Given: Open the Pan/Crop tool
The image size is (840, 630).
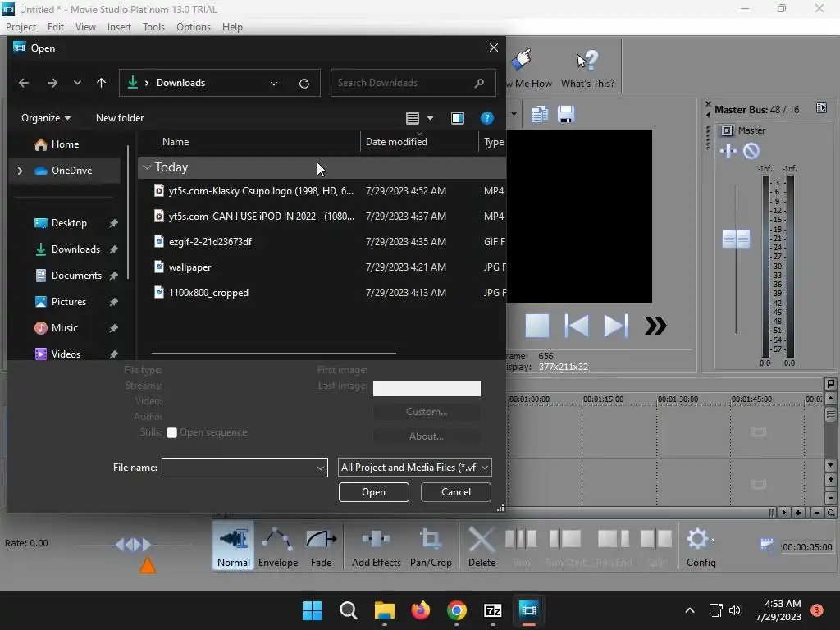Looking at the screenshot, I should (x=431, y=546).
